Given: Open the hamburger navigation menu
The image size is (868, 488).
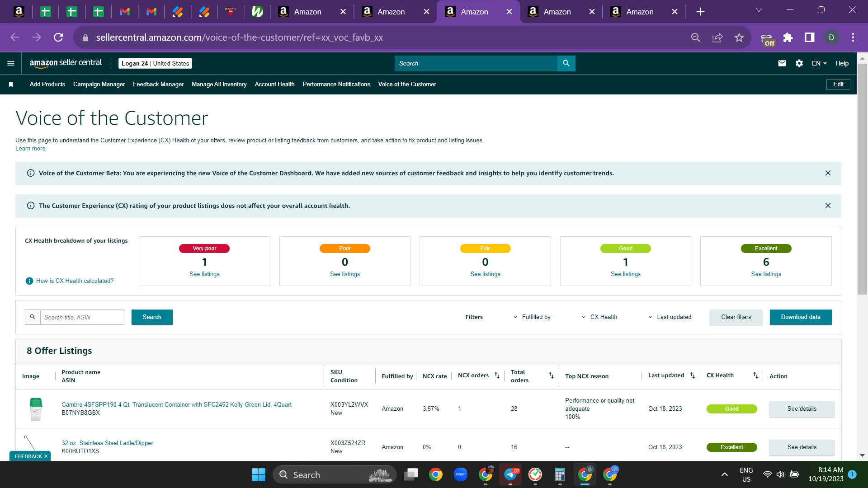Looking at the screenshot, I should tap(11, 63).
